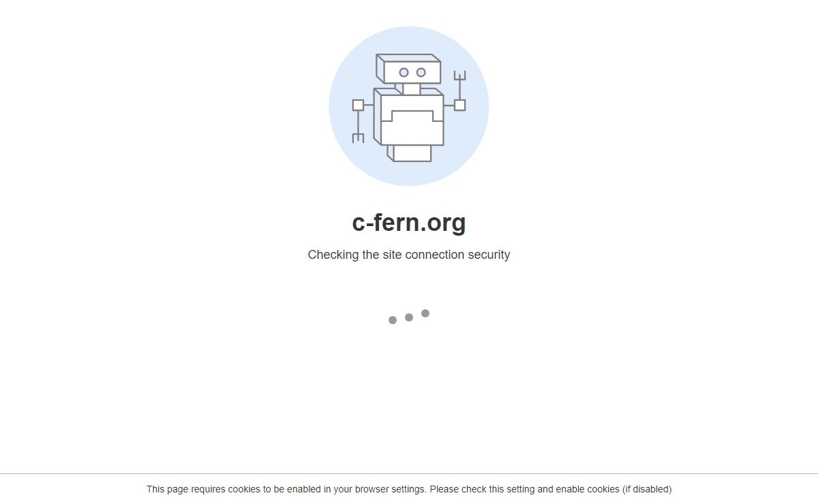The height and width of the screenshot is (504, 818).
Task: Click the square joint on robot's left arm
Action: (358, 105)
